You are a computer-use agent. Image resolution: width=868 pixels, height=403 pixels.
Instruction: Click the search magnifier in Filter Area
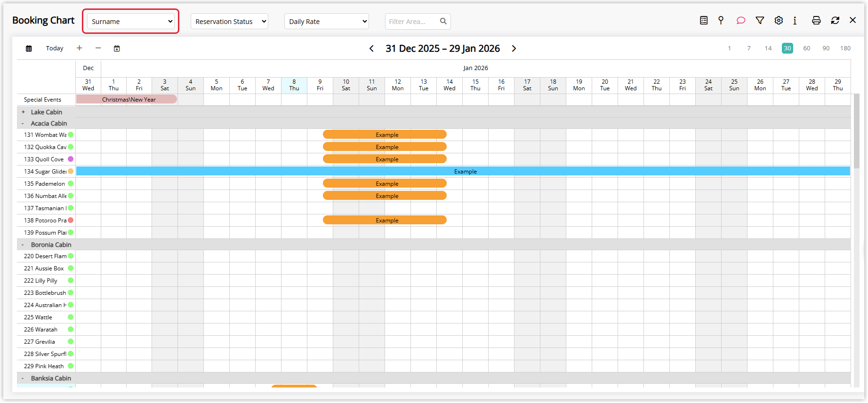coord(443,21)
